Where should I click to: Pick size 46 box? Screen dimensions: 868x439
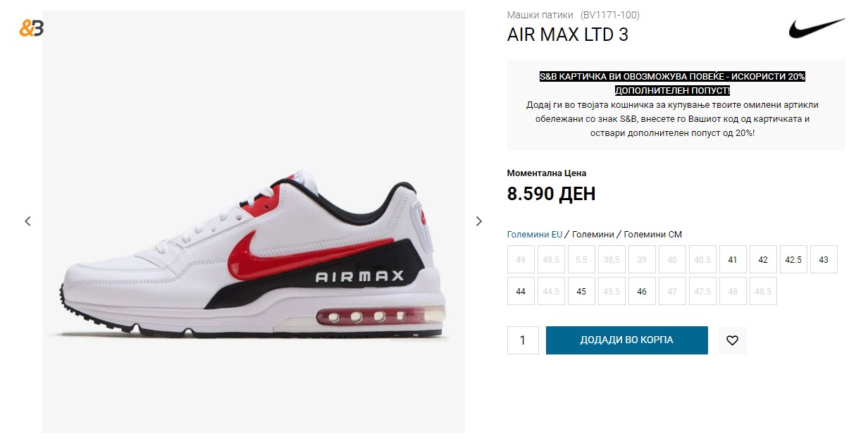[x=642, y=291]
